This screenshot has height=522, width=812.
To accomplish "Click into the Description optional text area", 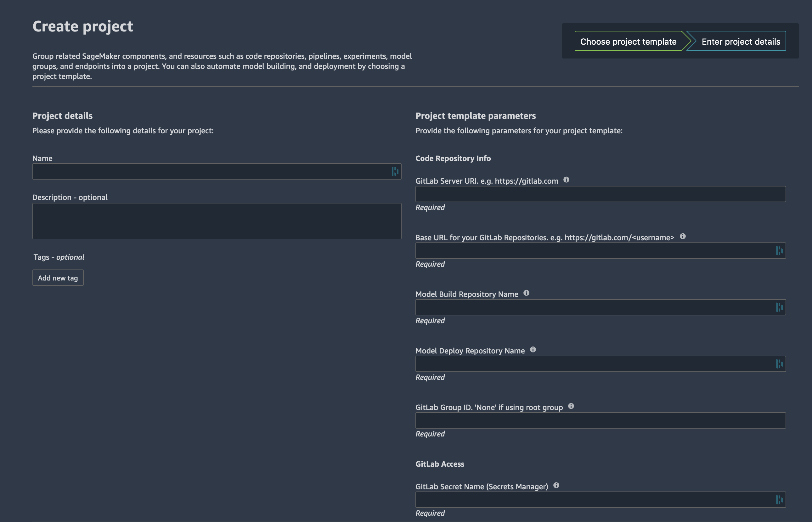I will [217, 221].
